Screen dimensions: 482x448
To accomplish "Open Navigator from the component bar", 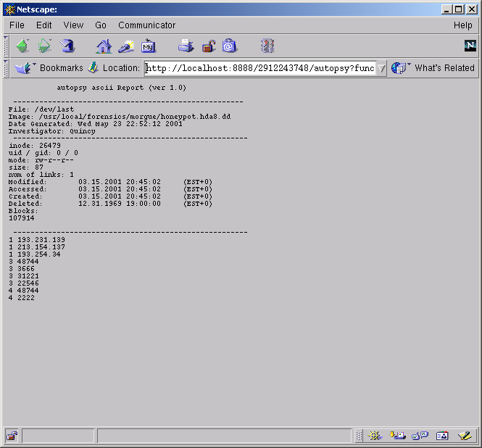I will click(375, 436).
